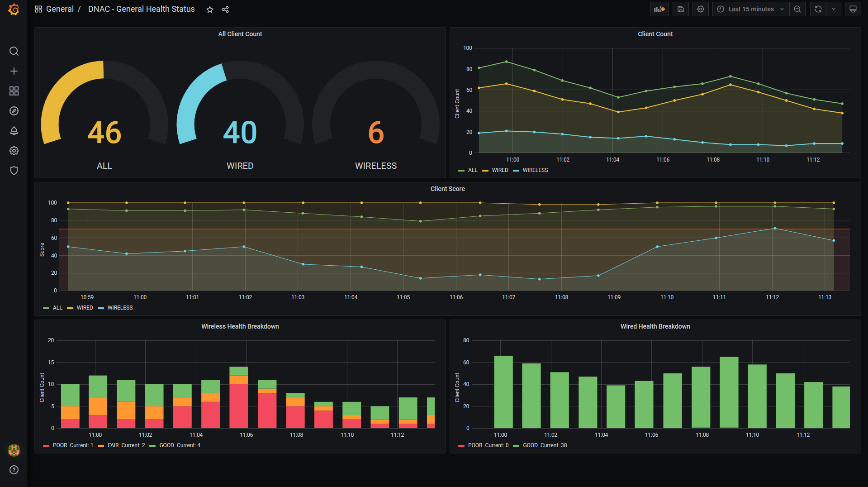The height and width of the screenshot is (487, 868).
Task: Open the Alerting bell icon
Action: click(14, 131)
